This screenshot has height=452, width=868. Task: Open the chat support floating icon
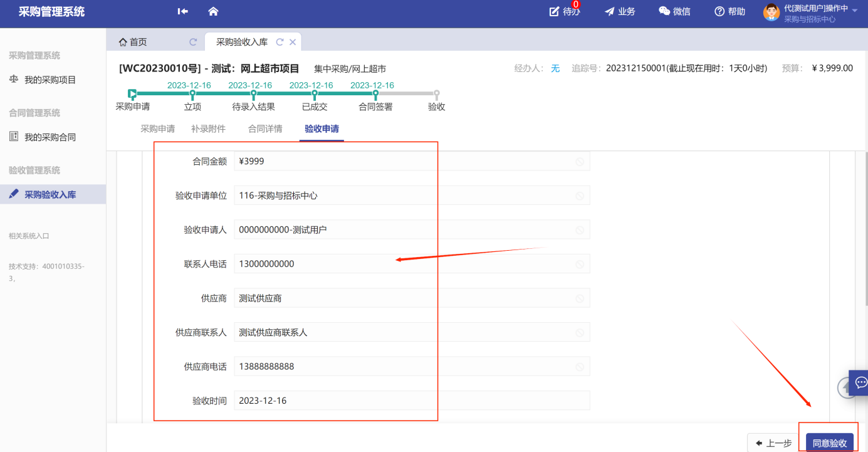pos(860,382)
